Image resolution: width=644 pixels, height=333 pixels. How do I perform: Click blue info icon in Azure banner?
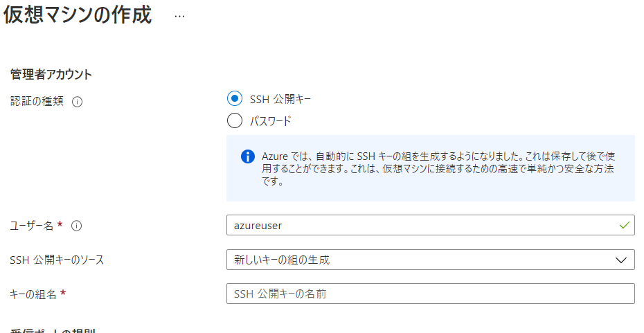(x=247, y=156)
